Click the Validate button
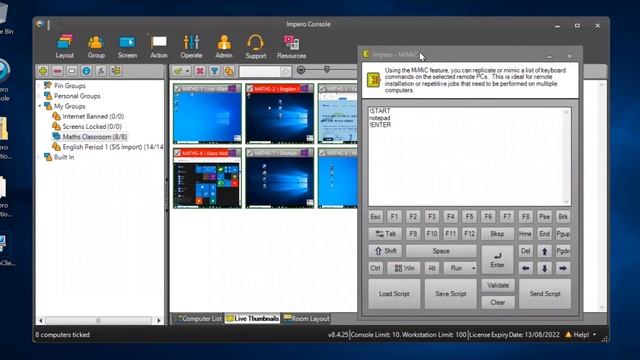640x360 pixels. 498,285
